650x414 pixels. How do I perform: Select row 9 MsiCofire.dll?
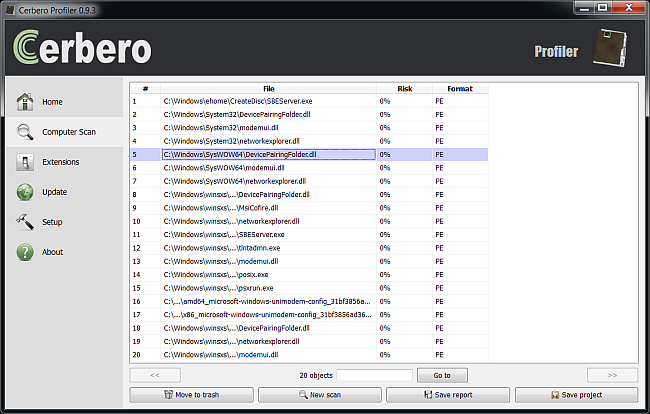(309, 208)
